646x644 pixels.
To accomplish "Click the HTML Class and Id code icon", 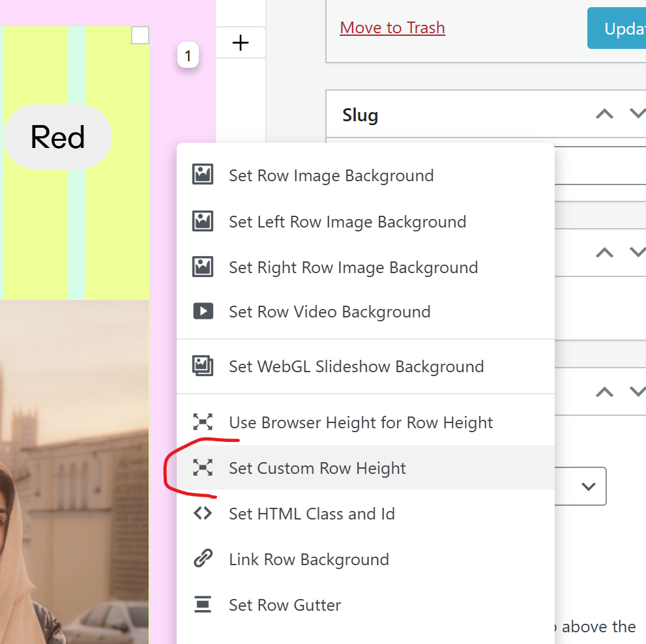I will click(203, 513).
